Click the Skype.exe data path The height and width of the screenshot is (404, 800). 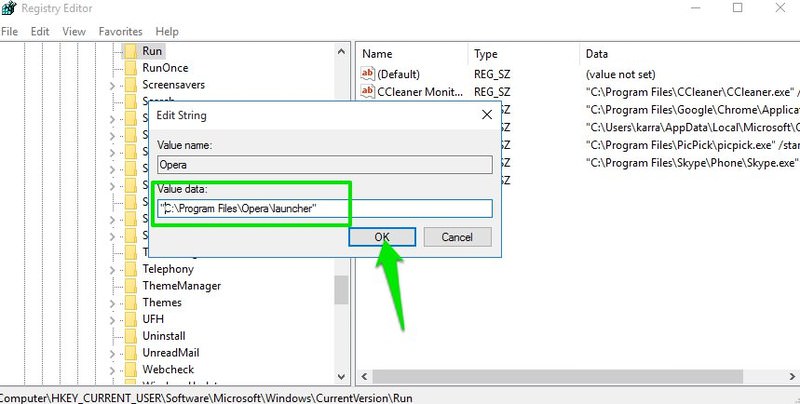(691, 163)
